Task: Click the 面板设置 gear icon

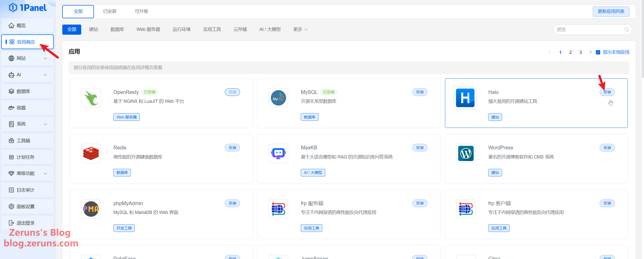Action: pos(11,207)
